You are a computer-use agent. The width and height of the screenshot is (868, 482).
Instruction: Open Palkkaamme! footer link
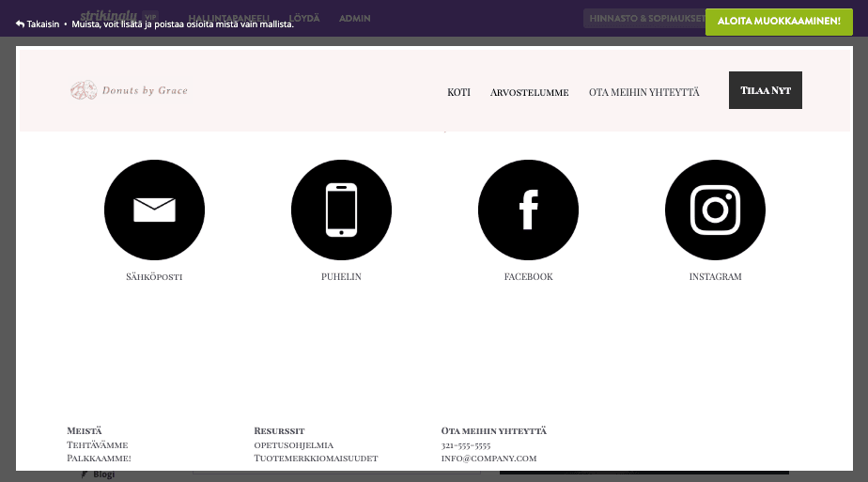[99, 459]
